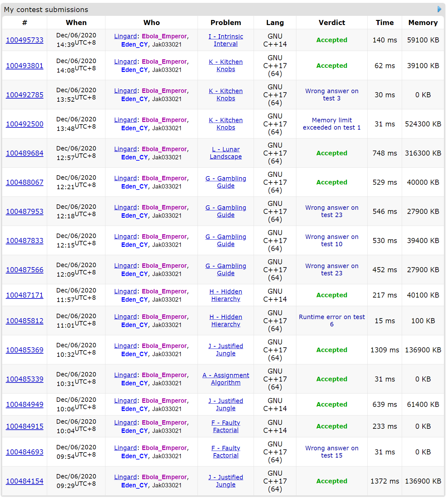Click Lingard team link in first row

pyautogui.click(x=125, y=36)
